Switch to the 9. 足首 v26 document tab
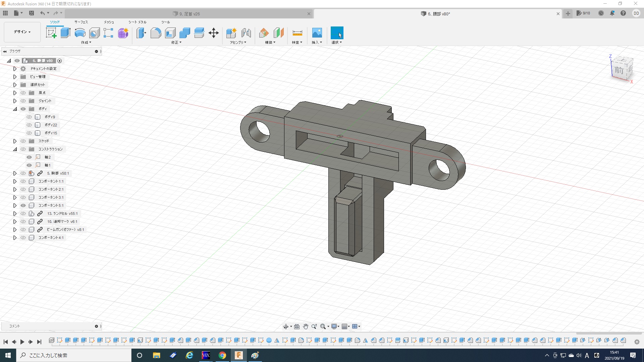The image size is (644, 362). [190, 14]
